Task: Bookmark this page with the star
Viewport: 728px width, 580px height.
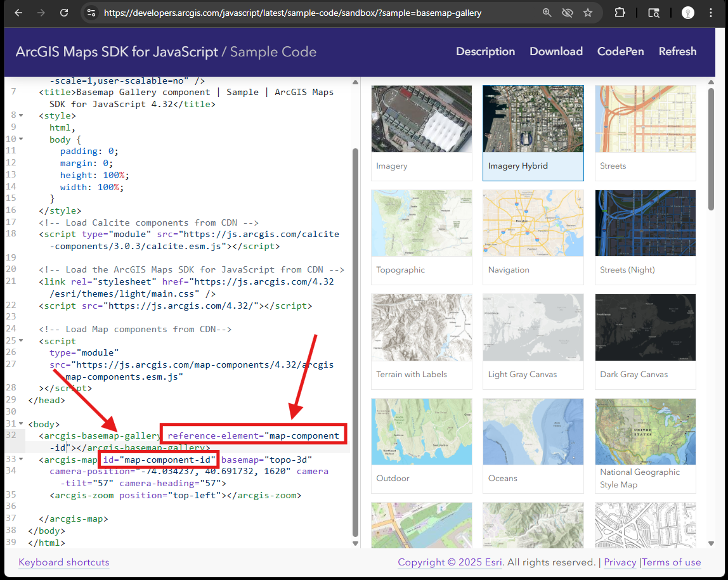Action: [588, 13]
